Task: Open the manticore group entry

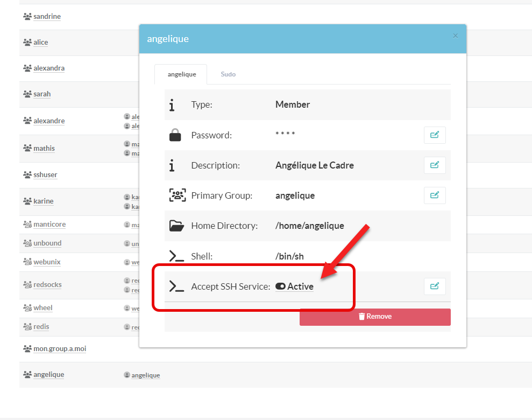Action: click(x=49, y=225)
